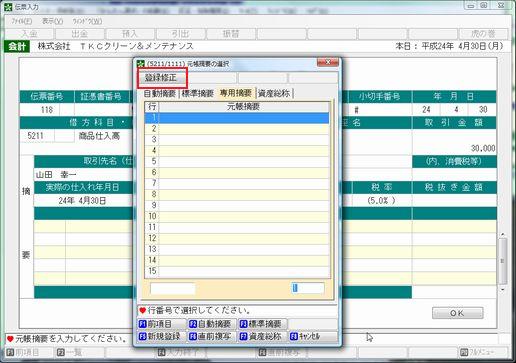Open the 資産総称 tab
The height and width of the screenshot is (363, 516).
tap(274, 93)
